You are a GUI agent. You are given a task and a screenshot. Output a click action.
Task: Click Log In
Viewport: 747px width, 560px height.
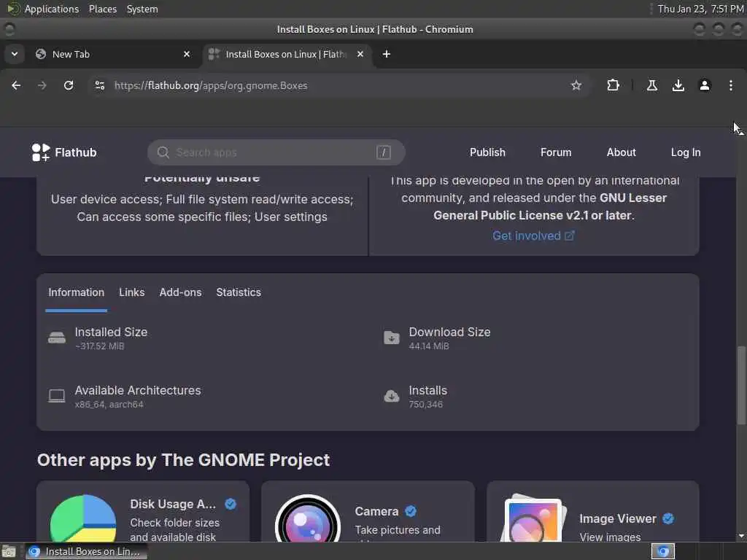click(686, 152)
